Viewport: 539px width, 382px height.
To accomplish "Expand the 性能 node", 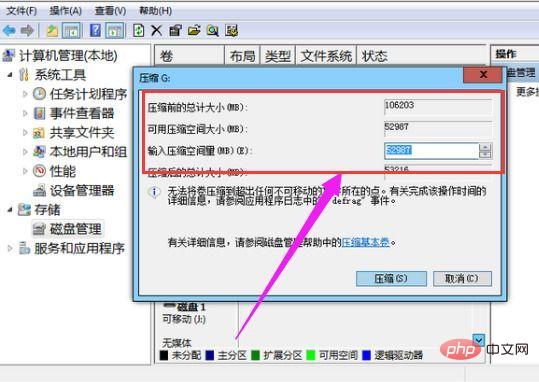I will click(x=25, y=171).
